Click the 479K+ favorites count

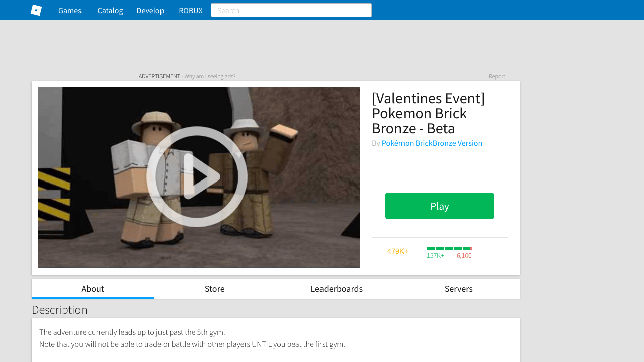click(397, 251)
